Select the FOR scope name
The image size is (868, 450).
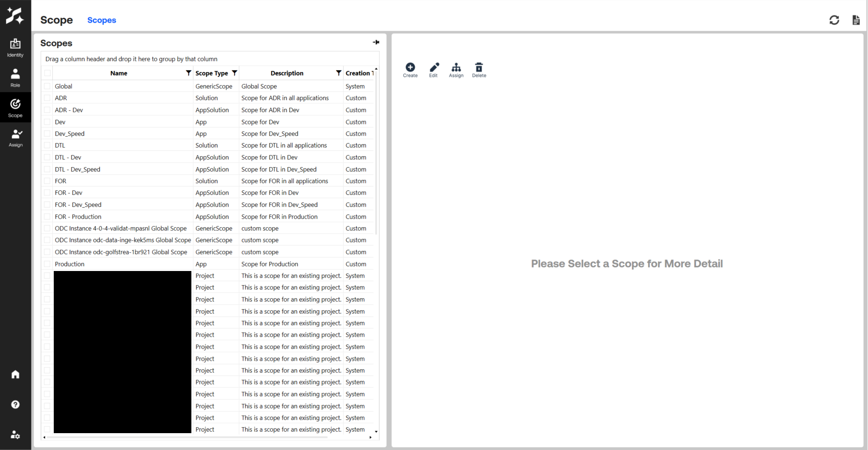(61, 181)
